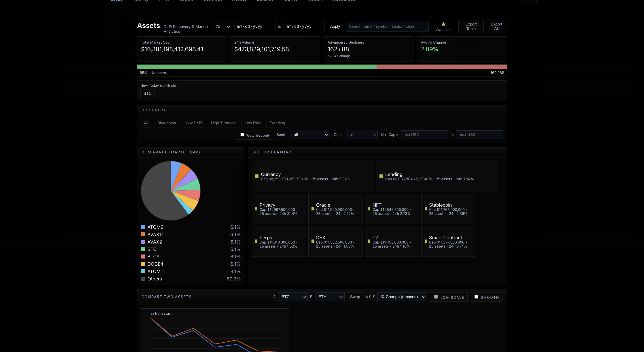
Task: Click the asset search input field
Action: [387, 26]
